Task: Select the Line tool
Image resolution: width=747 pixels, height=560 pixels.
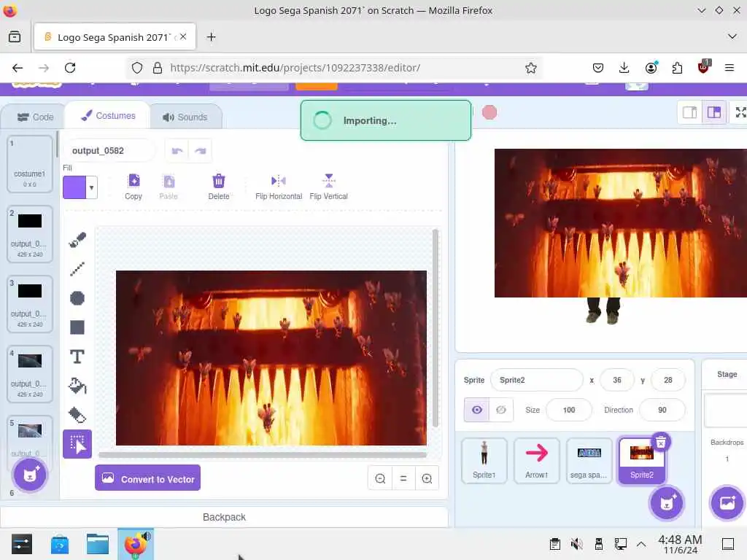Action: click(x=77, y=269)
